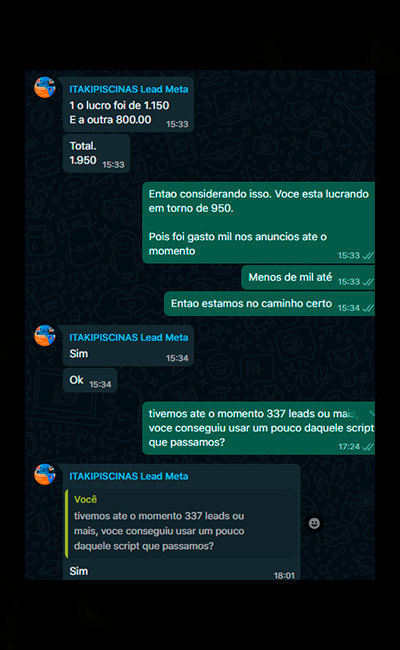Select the Ok message bubble
The height and width of the screenshot is (650, 400).
click(90, 380)
